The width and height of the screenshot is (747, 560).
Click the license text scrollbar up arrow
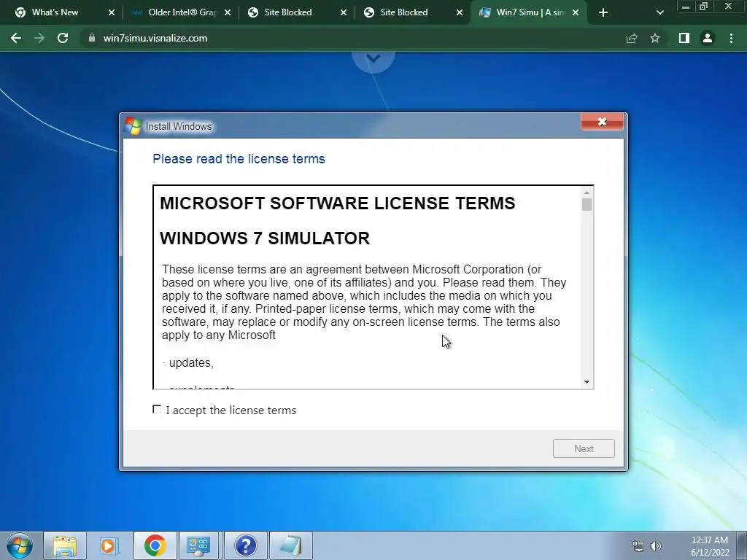point(587,192)
